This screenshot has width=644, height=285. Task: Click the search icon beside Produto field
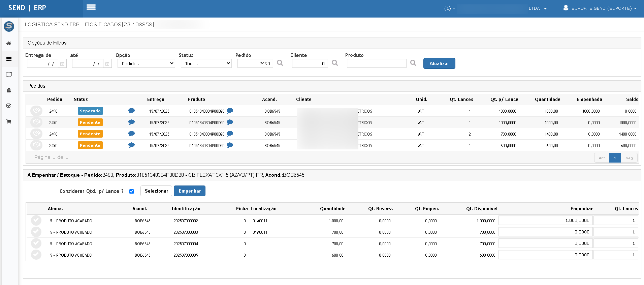[413, 63]
